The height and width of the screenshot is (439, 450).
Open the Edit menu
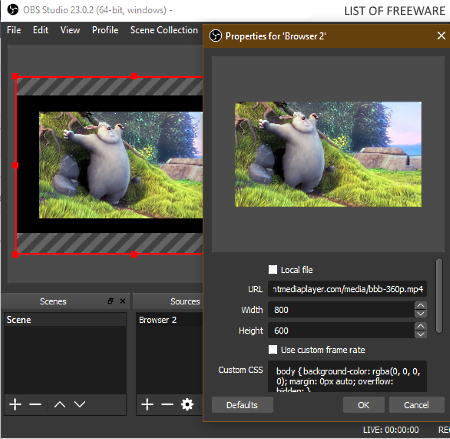tap(40, 30)
